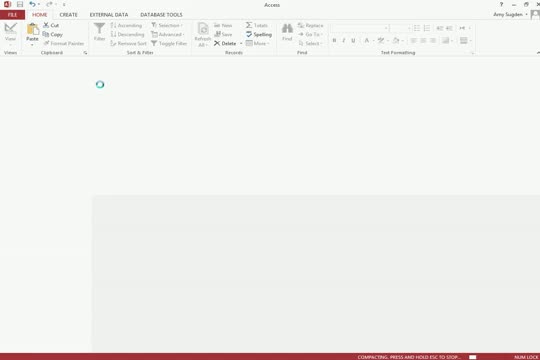Image resolution: width=540 pixels, height=360 pixels.
Task: Expand the Delete button dropdown arrow
Action: [241, 43]
